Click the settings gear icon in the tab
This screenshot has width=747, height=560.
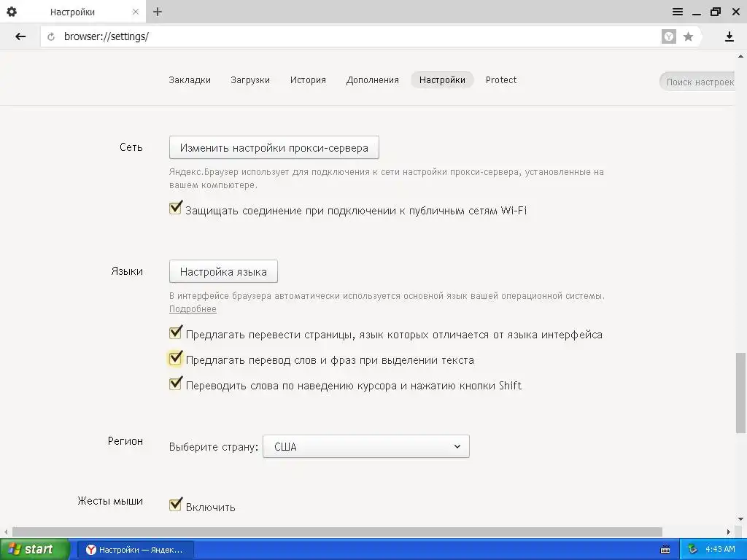coord(12,12)
